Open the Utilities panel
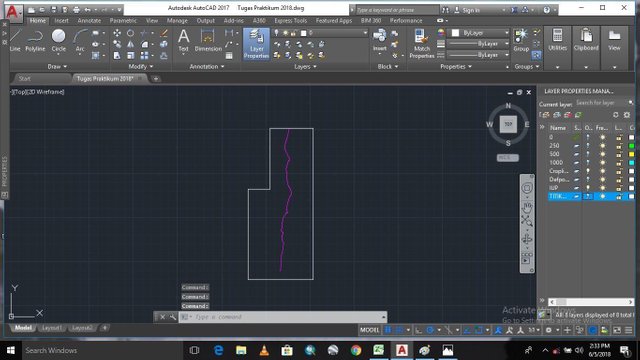640x360 pixels. point(558,41)
